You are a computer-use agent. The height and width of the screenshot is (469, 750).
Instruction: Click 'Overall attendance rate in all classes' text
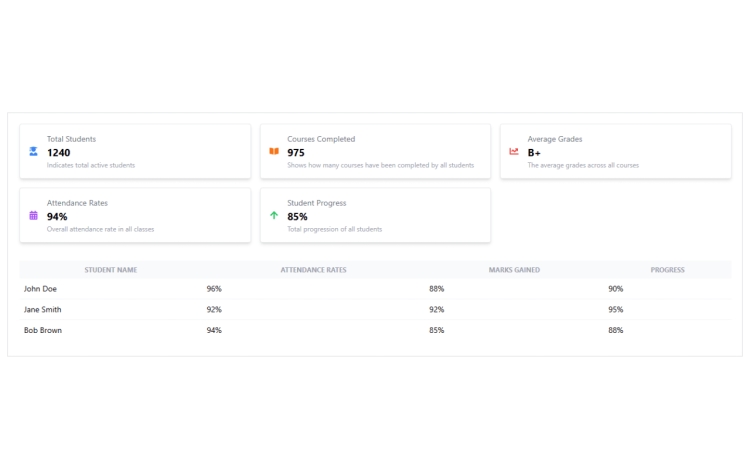(x=100, y=229)
